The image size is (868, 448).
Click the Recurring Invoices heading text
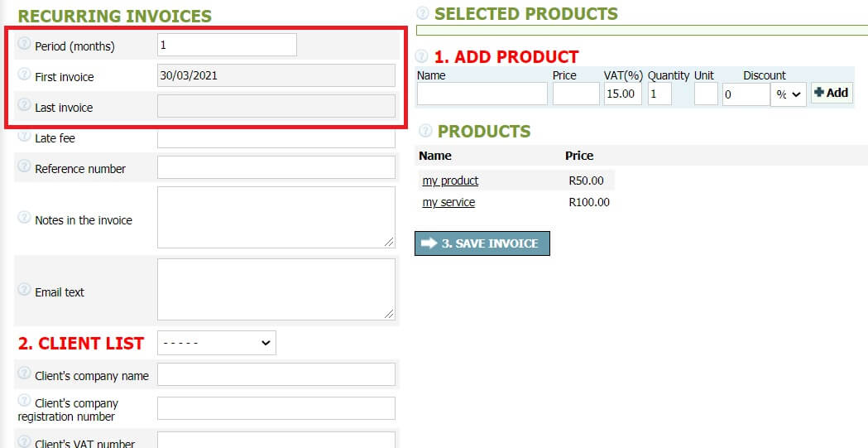pyautogui.click(x=114, y=16)
